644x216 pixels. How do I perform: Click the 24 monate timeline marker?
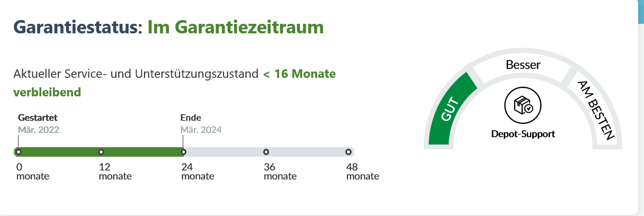tap(183, 152)
